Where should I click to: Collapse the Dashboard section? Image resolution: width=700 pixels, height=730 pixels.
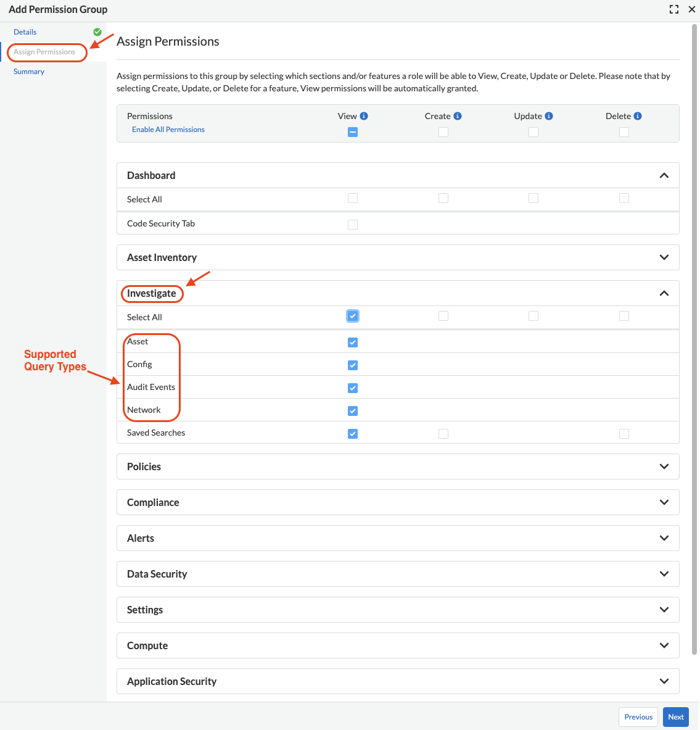(664, 176)
